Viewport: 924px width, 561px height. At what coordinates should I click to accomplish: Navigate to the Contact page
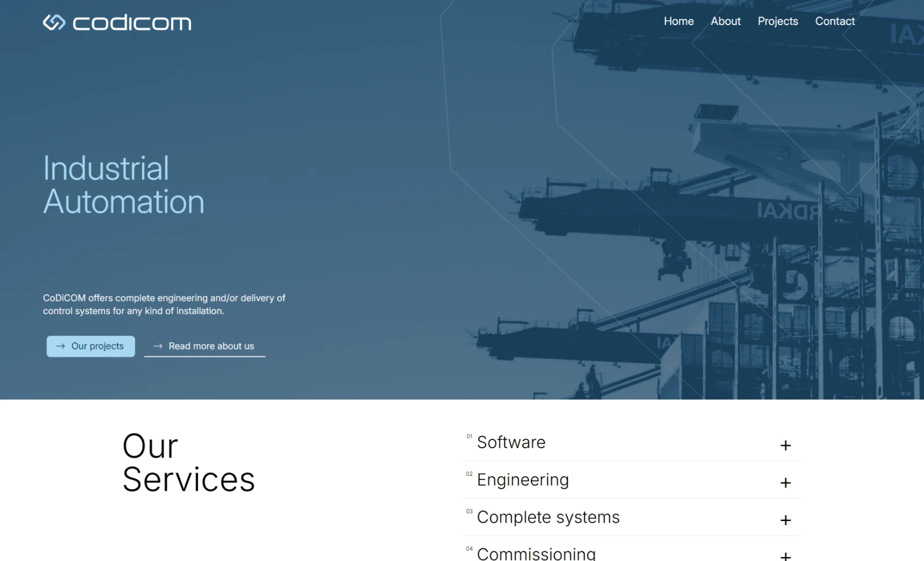point(834,21)
